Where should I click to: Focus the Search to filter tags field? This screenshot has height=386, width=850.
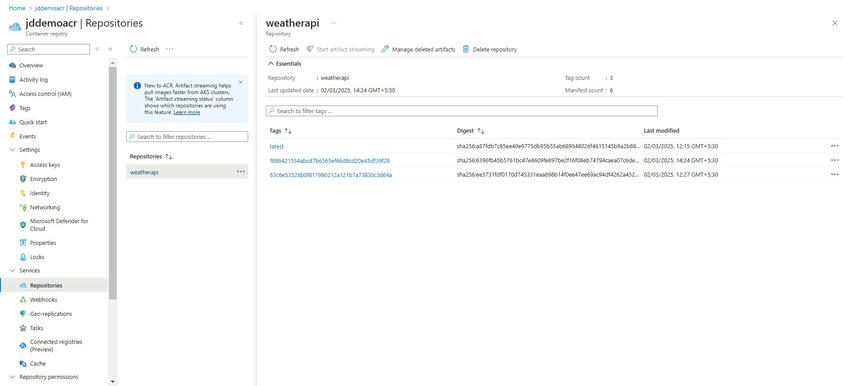coord(461,111)
